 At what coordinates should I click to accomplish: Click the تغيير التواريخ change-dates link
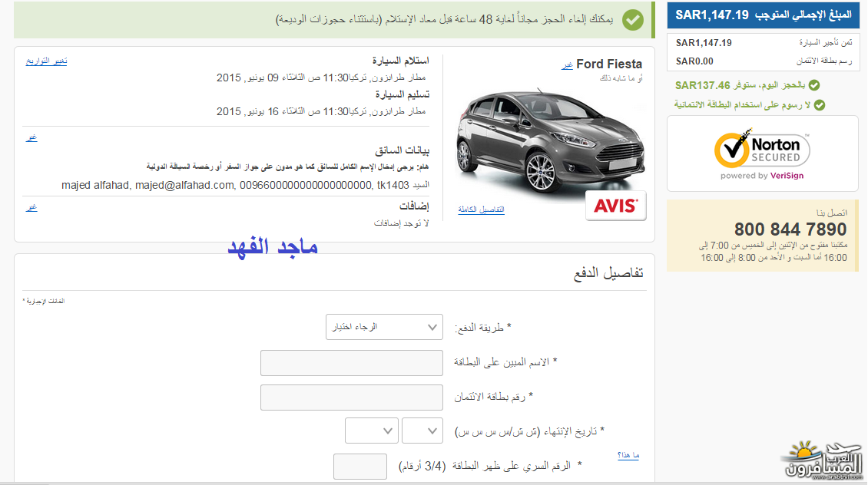[47, 61]
